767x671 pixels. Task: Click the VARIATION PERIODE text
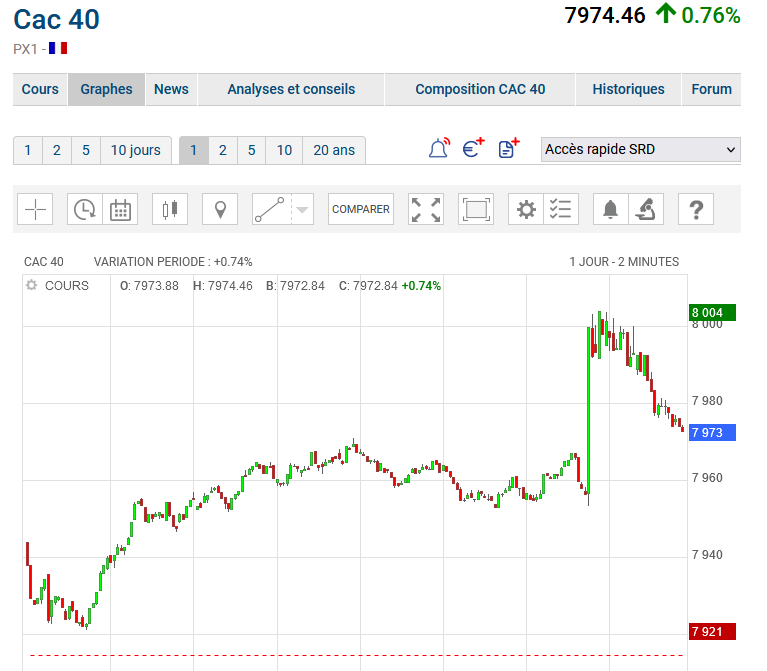tap(173, 262)
